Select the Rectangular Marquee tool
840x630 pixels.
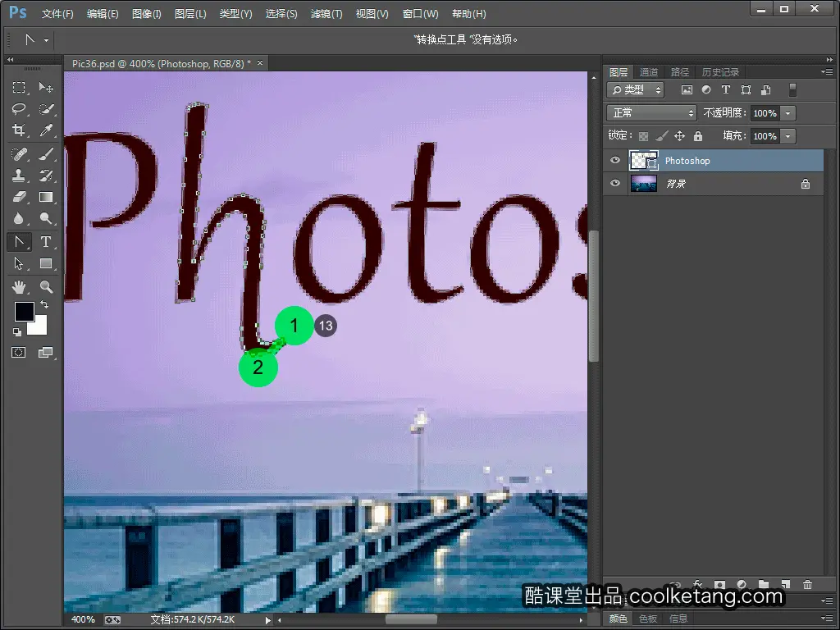[20, 87]
